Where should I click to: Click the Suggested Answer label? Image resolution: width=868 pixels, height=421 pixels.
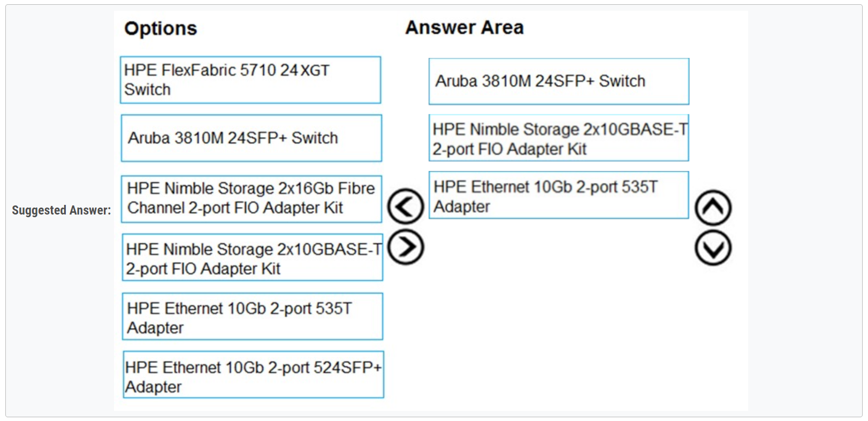[x=61, y=210]
